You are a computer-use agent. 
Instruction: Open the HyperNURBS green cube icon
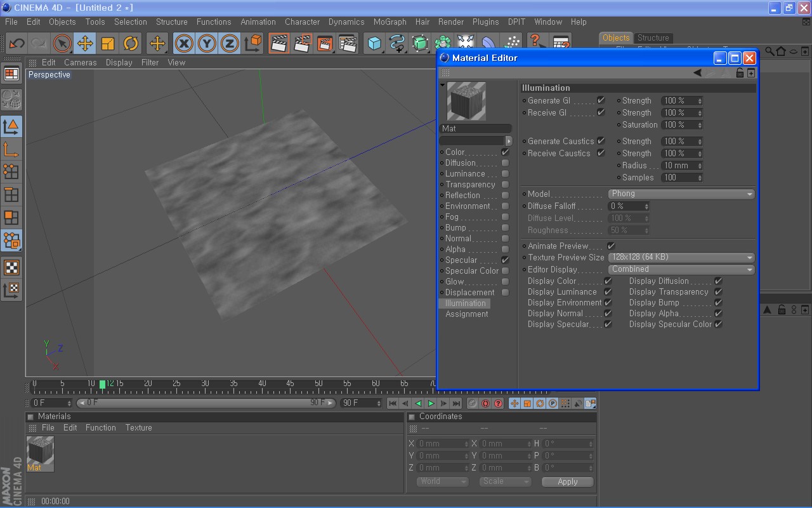click(x=420, y=44)
